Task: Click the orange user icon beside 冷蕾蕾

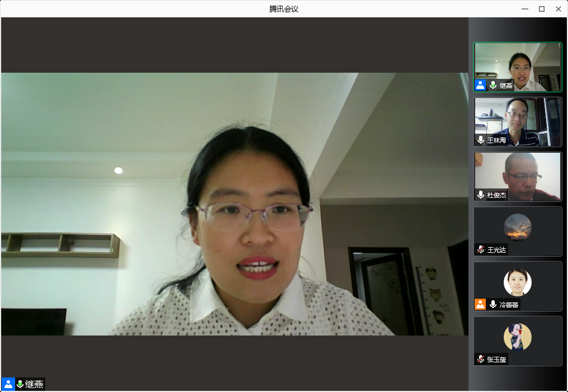Action: [480, 304]
